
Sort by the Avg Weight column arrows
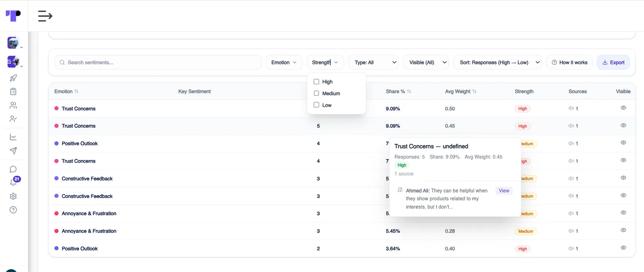[475, 91]
